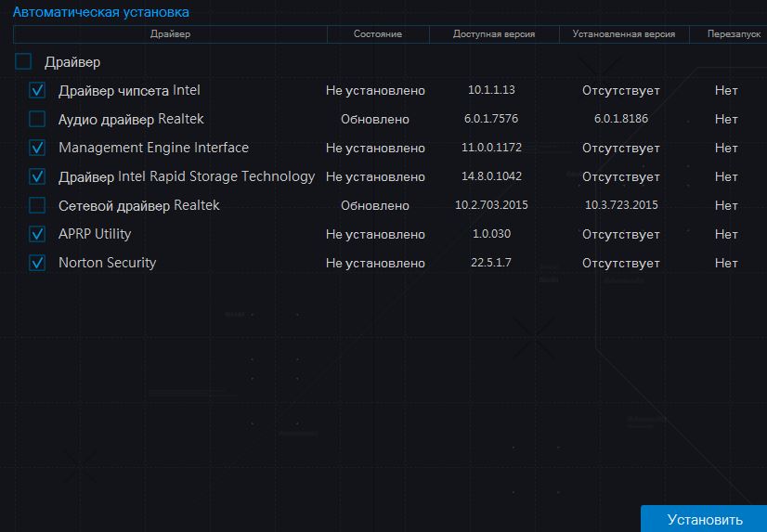The image size is (767, 532).
Task: Select the APRP Utility row label
Action: pos(95,234)
